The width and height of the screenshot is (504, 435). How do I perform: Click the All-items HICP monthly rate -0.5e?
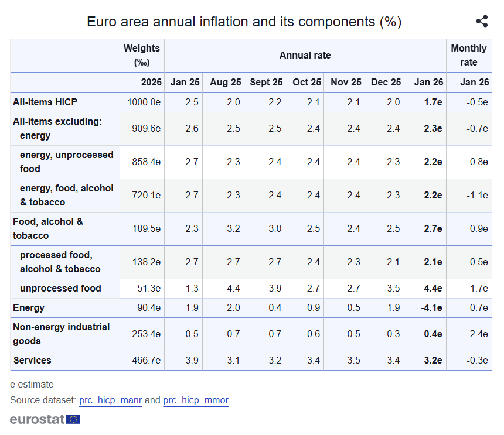tap(475, 102)
